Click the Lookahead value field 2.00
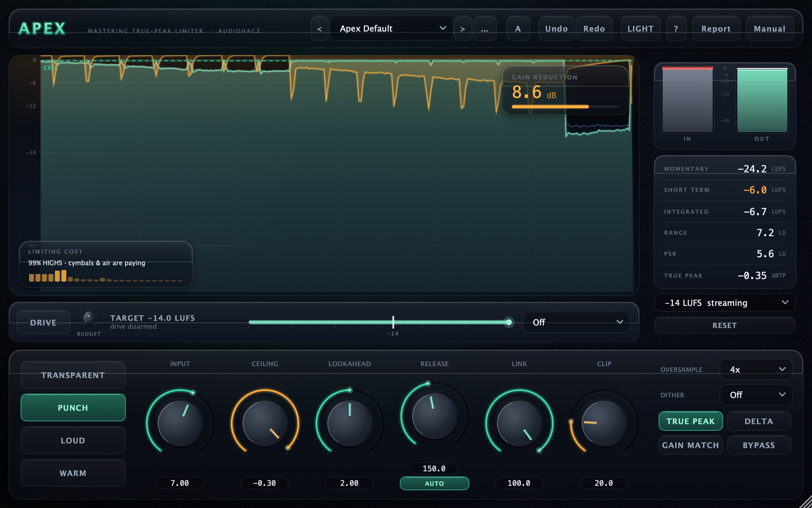The height and width of the screenshot is (508, 812). click(x=349, y=483)
